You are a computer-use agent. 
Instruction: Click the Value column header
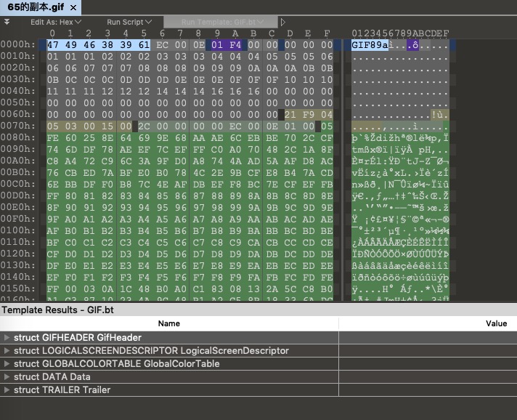(x=496, y=323)
